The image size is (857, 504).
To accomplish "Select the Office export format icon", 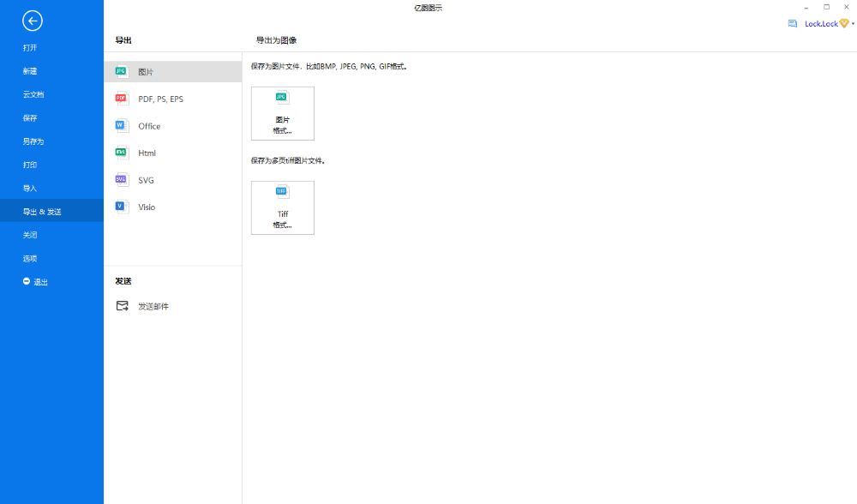I will 122,126.
